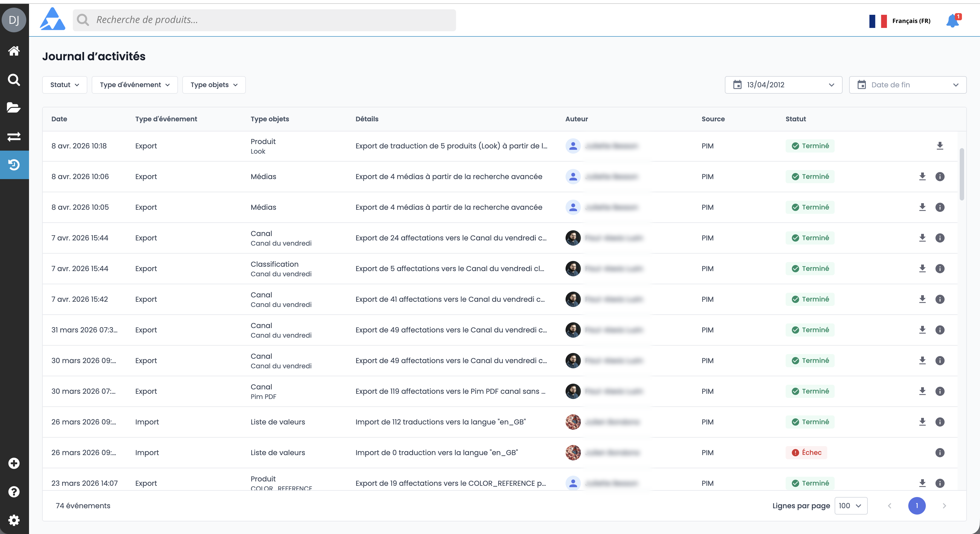This screenshot has height=534, width=980.
Task: Click the notification bell icon
Action: tap(952, 21)
